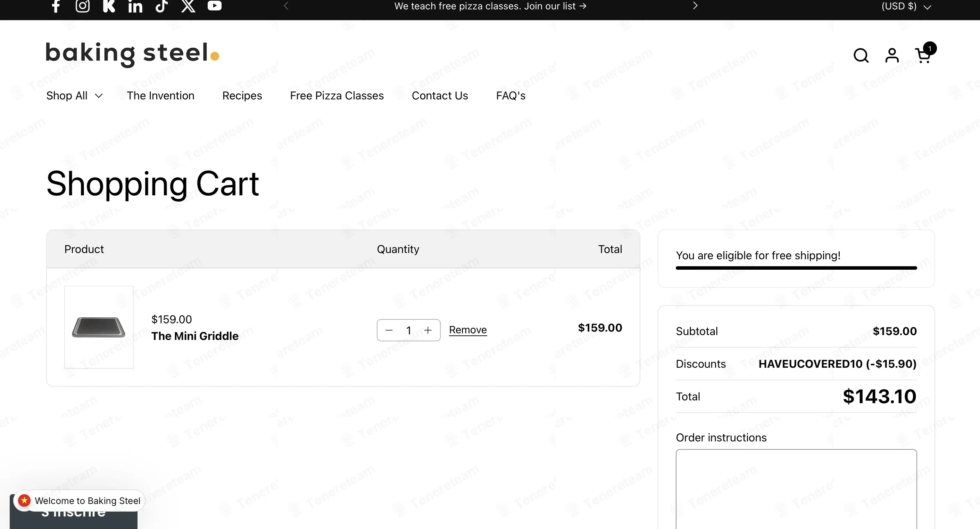Click the HAVEUCOVERED10 discount code text
The width and height of the screenshot is (980, 529).
[811, 364]
